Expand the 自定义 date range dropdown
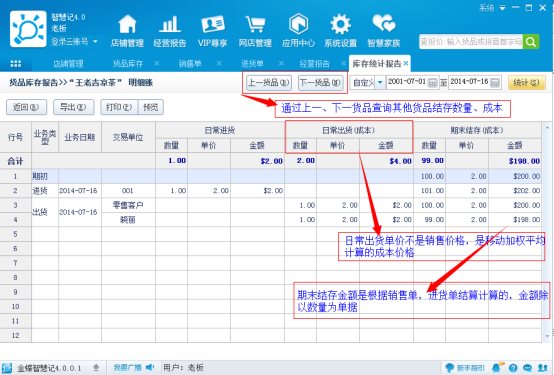Screen dimensions: 554x375 [x=380, y=83]
